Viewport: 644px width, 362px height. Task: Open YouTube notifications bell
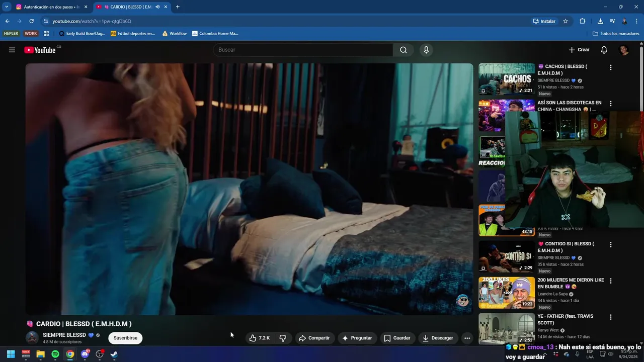[604, 50]
